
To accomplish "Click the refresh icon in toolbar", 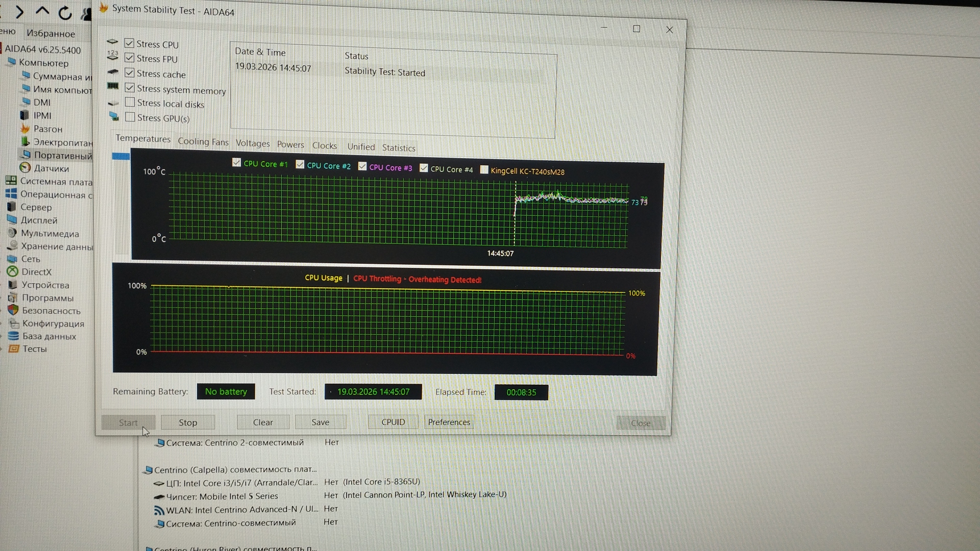I will 65,13.
